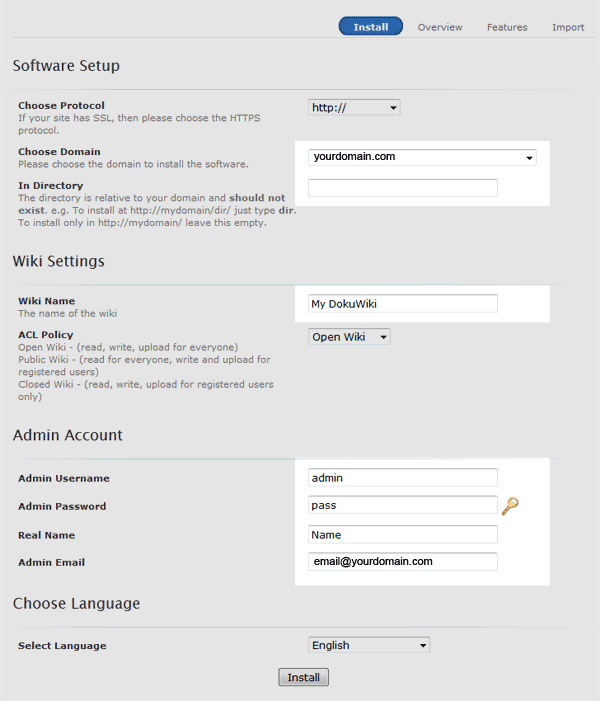Image resolution: width=600 pixels, height=701 pixels.
Task: Click the Wiki Name field with My DokuWiki
Action: pos(403,304)
